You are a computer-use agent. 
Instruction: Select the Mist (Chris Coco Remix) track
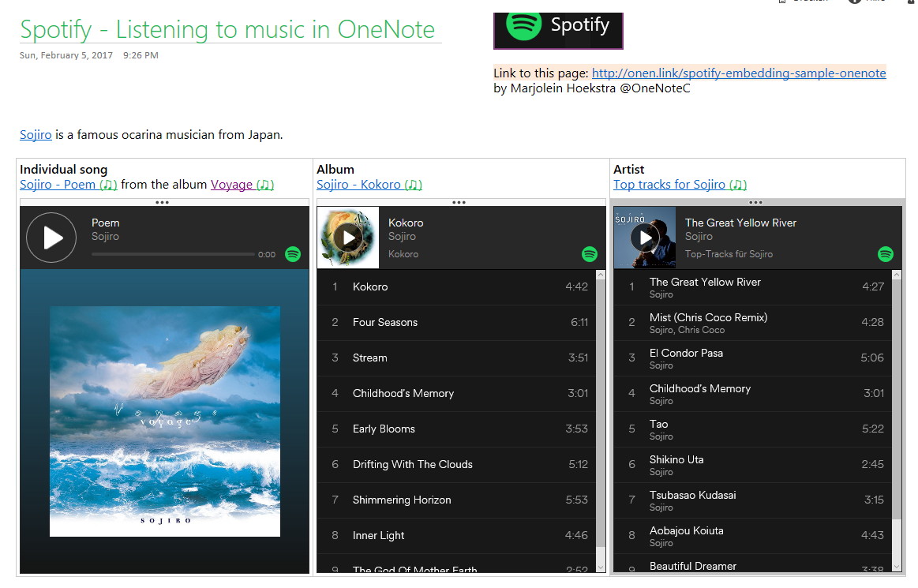(753, 323)
